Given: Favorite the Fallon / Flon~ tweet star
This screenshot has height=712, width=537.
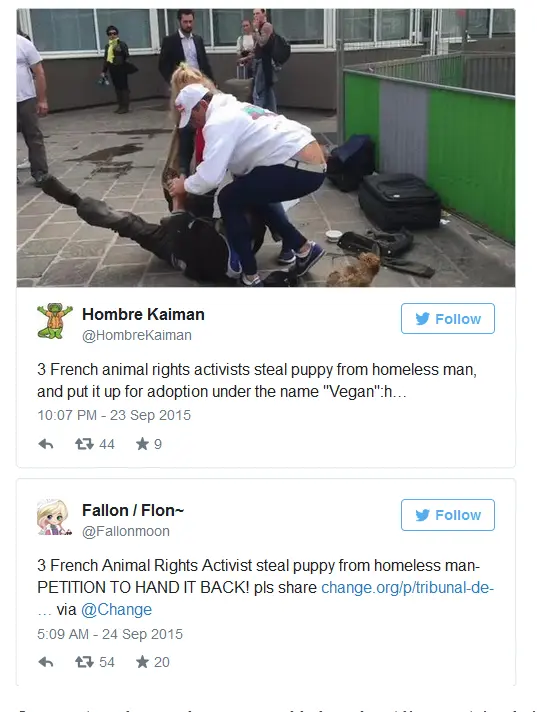Looking at the screenshot, I should (142, 662).
